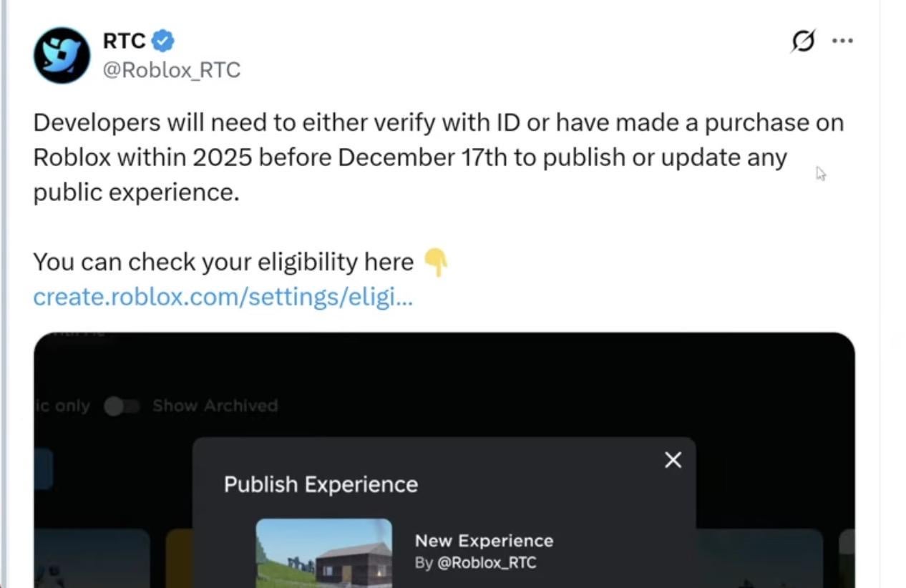Open the create.roblox.com eligibility link
This screenshot has height=588, width=906.
pyautogui.click(x=223, y=297)
